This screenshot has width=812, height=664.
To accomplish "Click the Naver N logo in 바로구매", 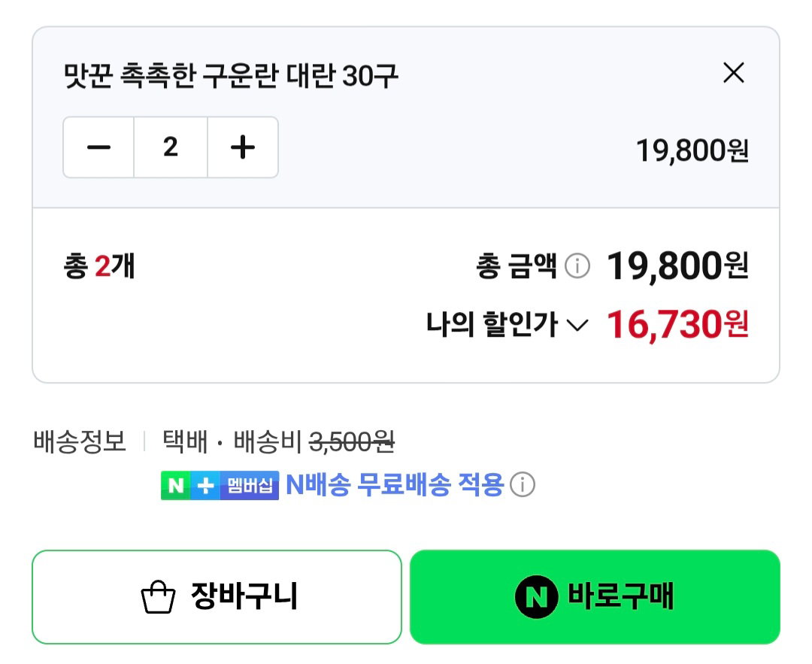I will 536,597.
